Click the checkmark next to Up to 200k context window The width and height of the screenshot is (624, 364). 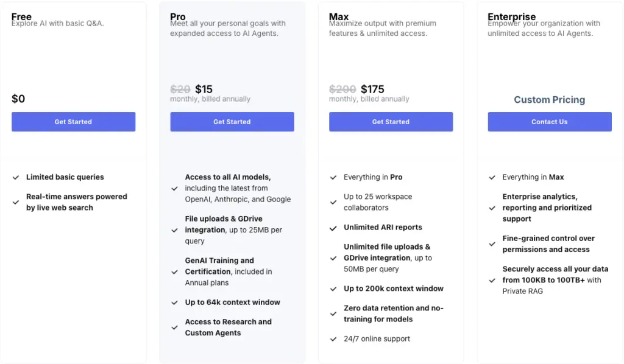333,289
